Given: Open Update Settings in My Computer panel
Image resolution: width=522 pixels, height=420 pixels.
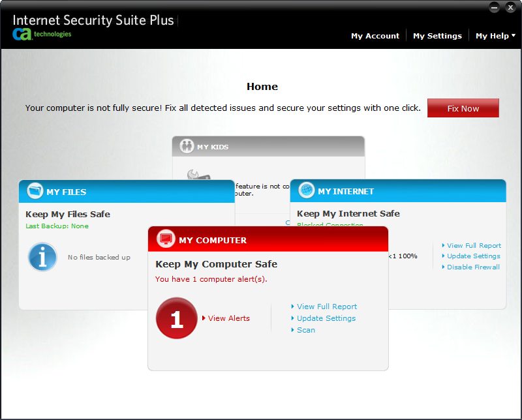Looking at the screenshot, I should (x=326, y=318).
